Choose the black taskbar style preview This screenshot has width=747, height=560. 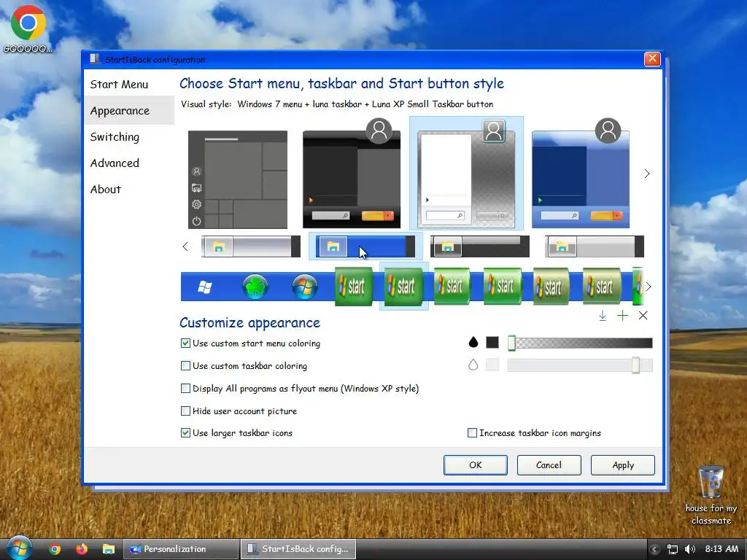pyautogui.click(x=480, y=246)
